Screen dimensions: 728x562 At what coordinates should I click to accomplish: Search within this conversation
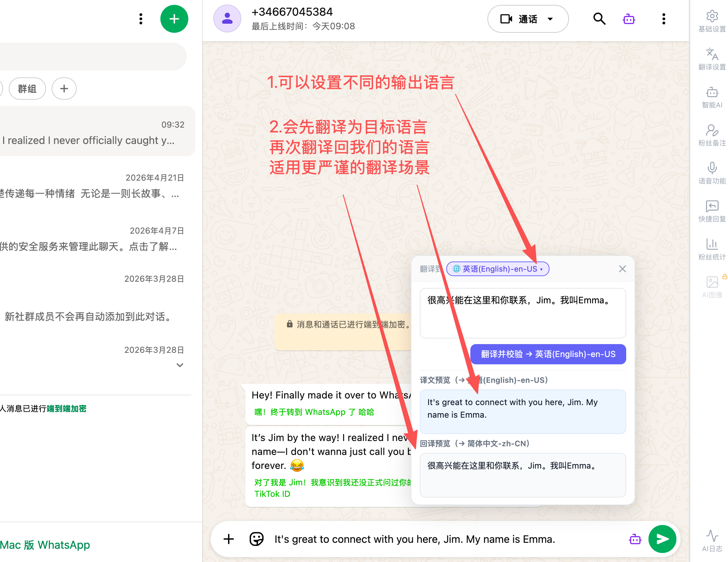599,19
